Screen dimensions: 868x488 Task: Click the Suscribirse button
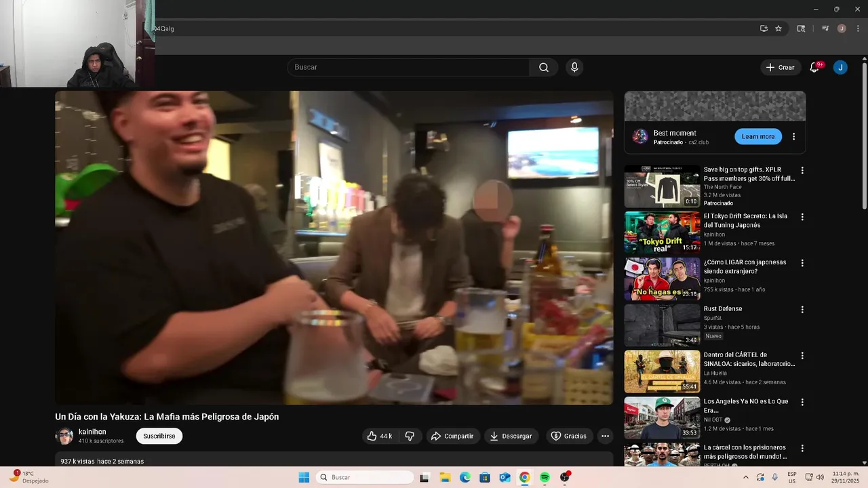[159, 436]
